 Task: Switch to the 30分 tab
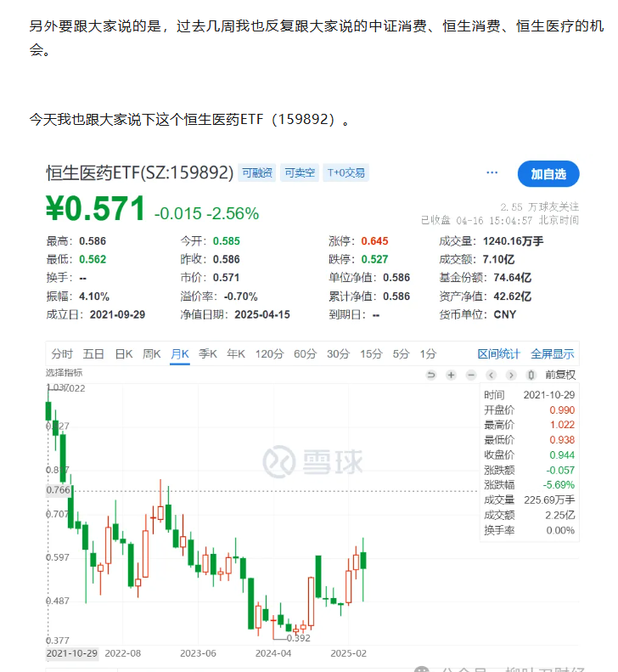click(x=339, y=354)
